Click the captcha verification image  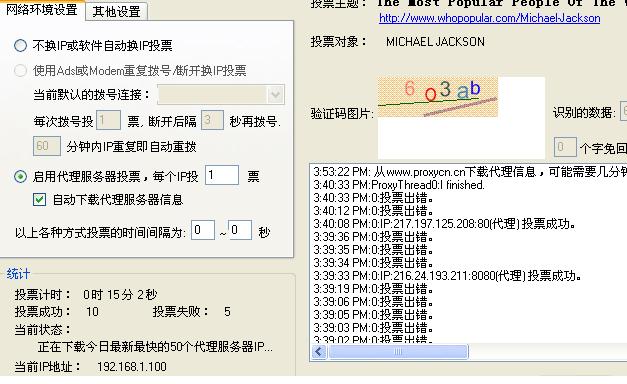point(438,97)
